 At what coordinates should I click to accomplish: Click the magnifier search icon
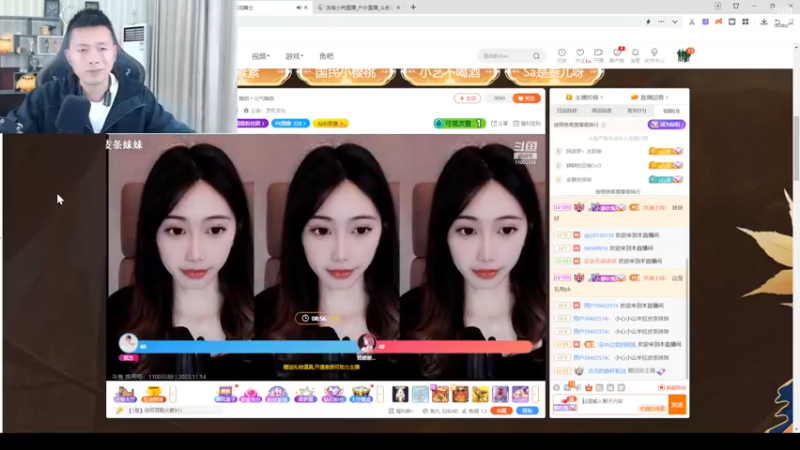pos(536,56)
